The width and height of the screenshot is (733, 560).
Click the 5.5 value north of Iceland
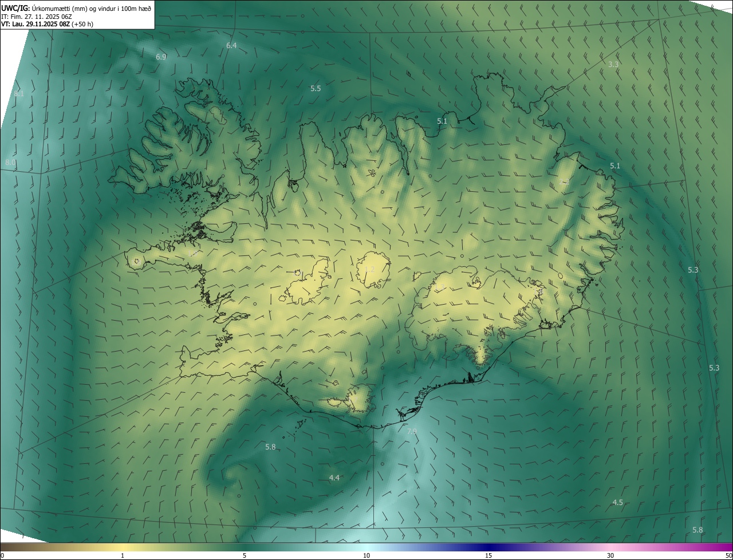click(316, 88)
